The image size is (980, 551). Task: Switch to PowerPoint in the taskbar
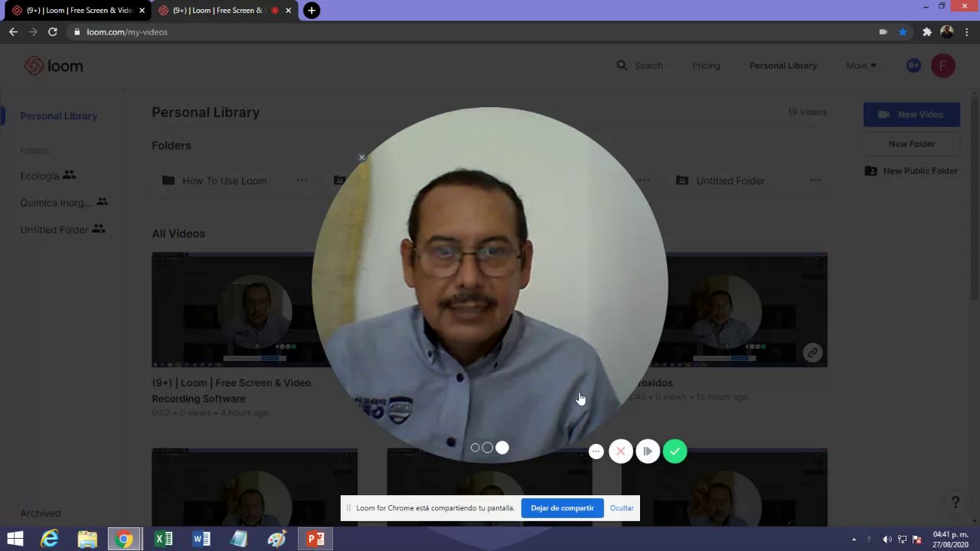coord(315,540)
